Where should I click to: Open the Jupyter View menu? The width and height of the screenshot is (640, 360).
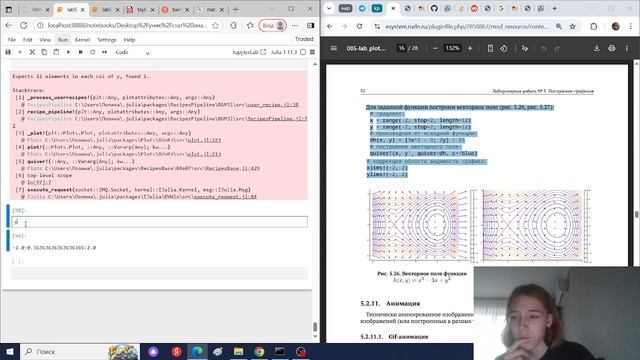(45, 40)
